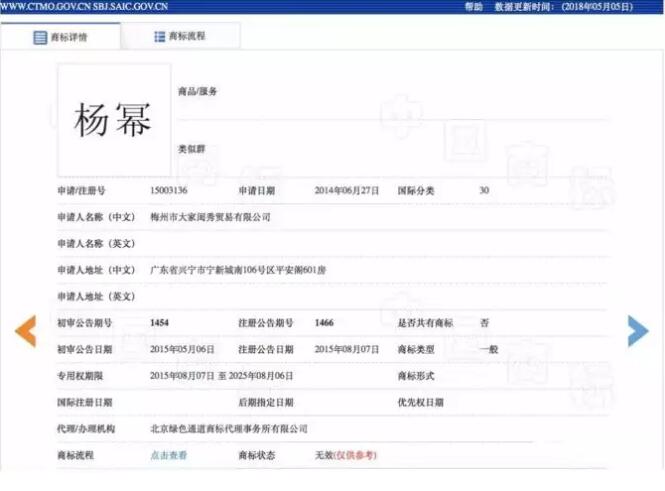Click the WWW.CTMO.GOV.CN header text

45,6
